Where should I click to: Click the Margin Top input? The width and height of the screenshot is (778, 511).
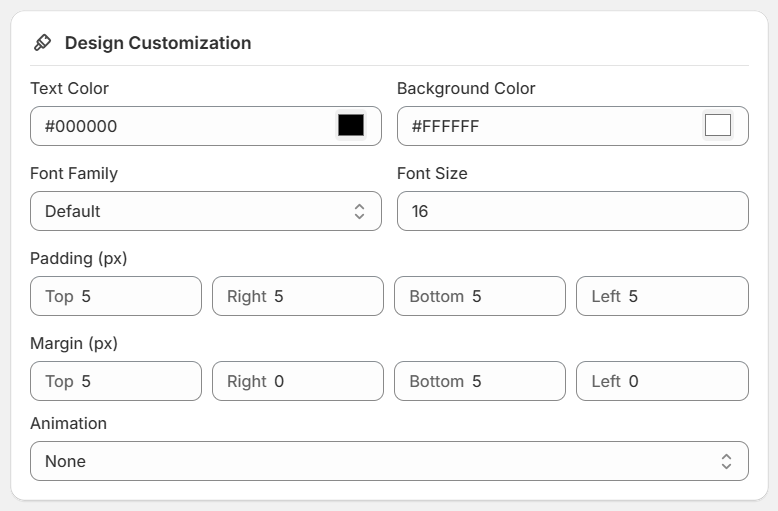click(130, 381)
